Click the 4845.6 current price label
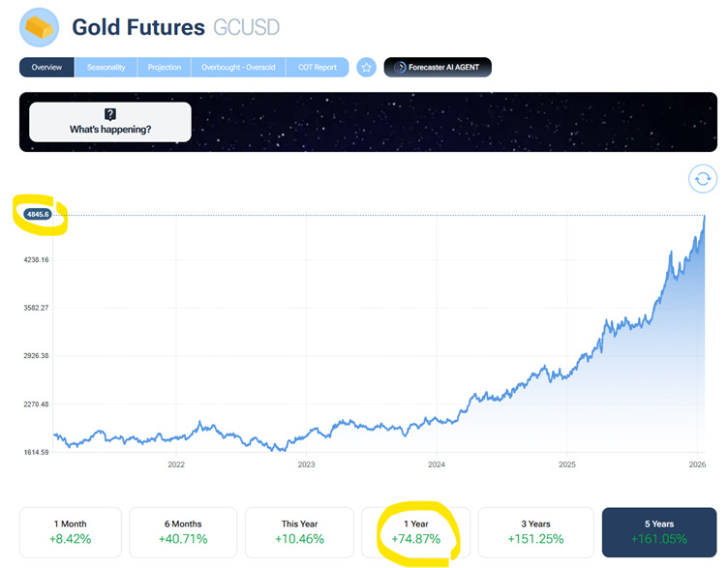The image size is (728, 568). (x=38, y=214)
